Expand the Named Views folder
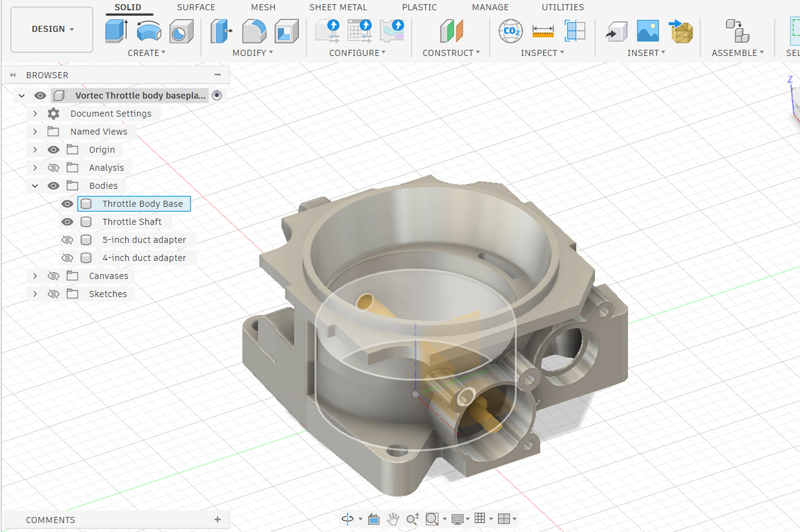This screenshot has width=800, height=532. [35, 132]
